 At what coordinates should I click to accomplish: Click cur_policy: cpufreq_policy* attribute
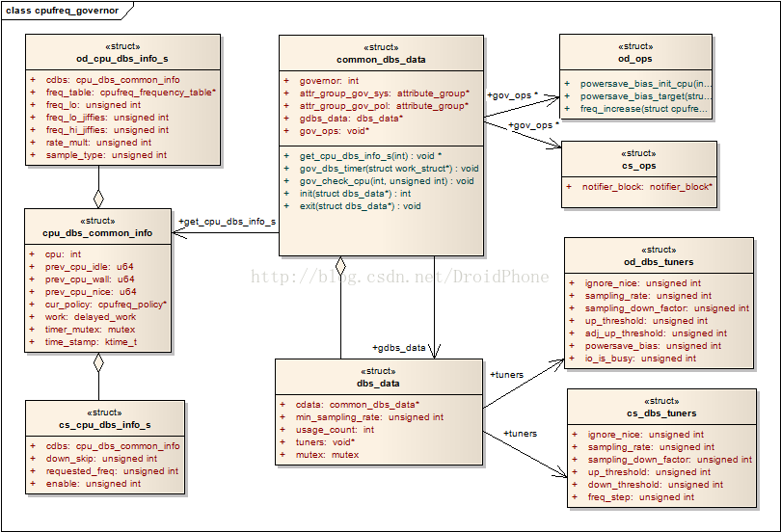point(106,305)
